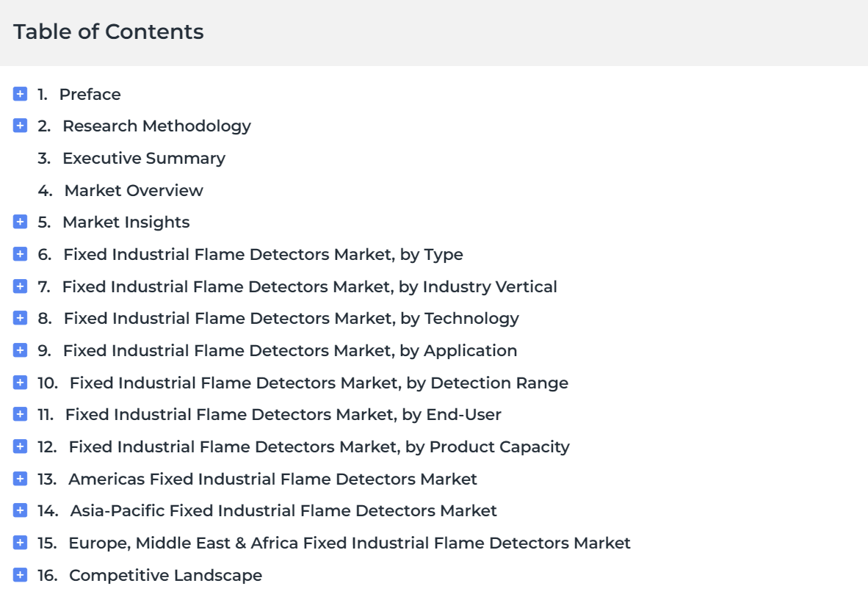868x597 pixels.
Task: Expand Research Methodology with its plus icon
Action: pos(20,126)
